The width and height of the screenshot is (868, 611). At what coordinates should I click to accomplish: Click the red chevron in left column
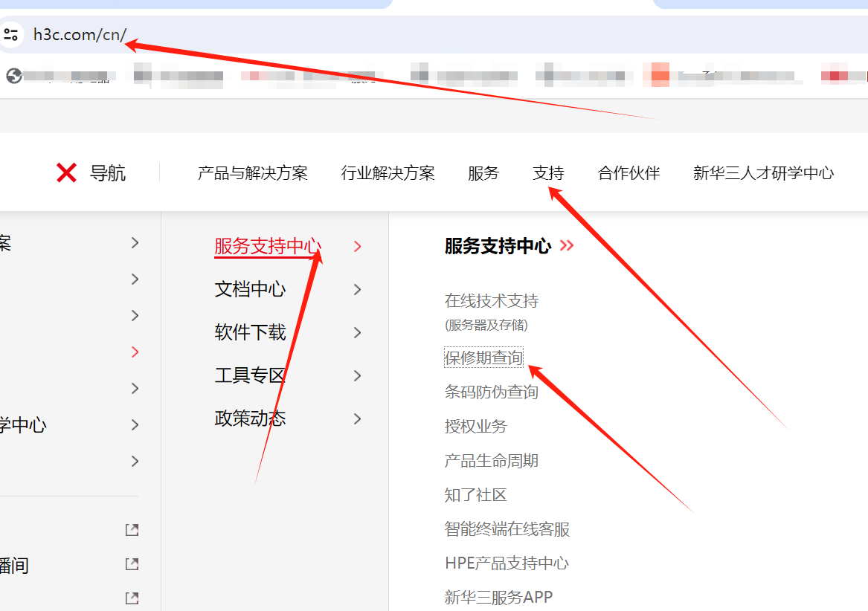(x=135, y=352)
